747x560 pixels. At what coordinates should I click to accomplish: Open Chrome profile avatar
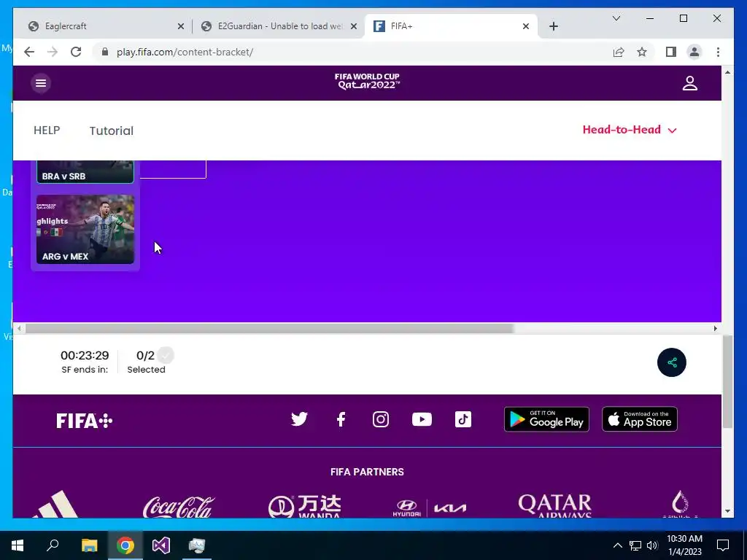[x=694, y=52]
